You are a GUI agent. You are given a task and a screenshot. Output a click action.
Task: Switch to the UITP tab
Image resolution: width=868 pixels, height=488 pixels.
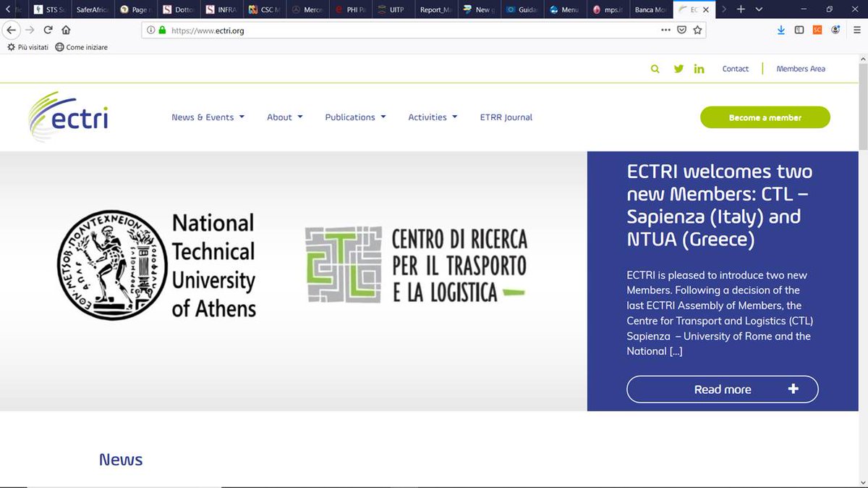pos(393,9)
